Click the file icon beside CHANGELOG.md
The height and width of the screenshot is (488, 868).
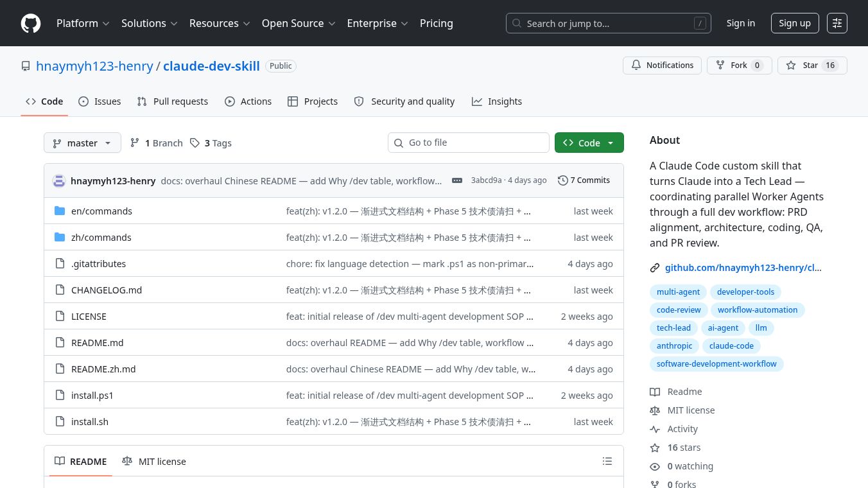[60, 290]
